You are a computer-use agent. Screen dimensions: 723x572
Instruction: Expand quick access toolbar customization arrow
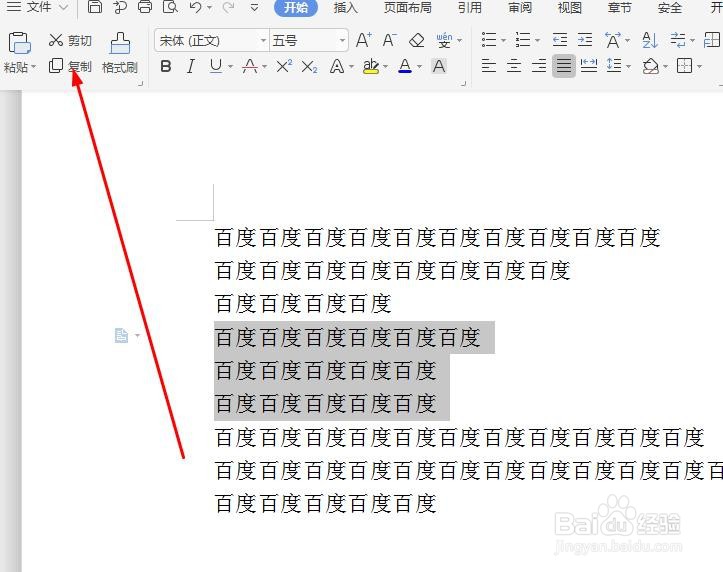(254, 8)
